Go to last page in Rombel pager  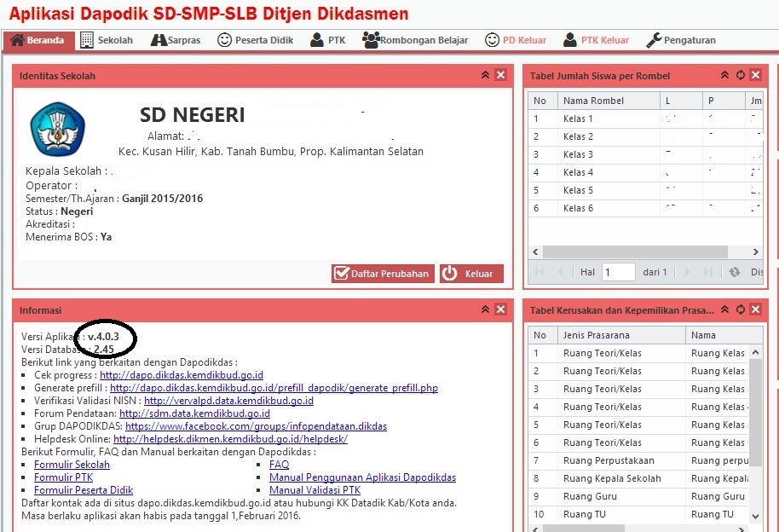[708, 272]
